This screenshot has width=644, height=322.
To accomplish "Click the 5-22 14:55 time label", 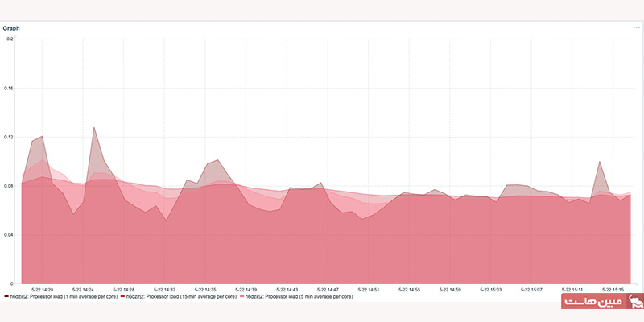I will [409, 290].
